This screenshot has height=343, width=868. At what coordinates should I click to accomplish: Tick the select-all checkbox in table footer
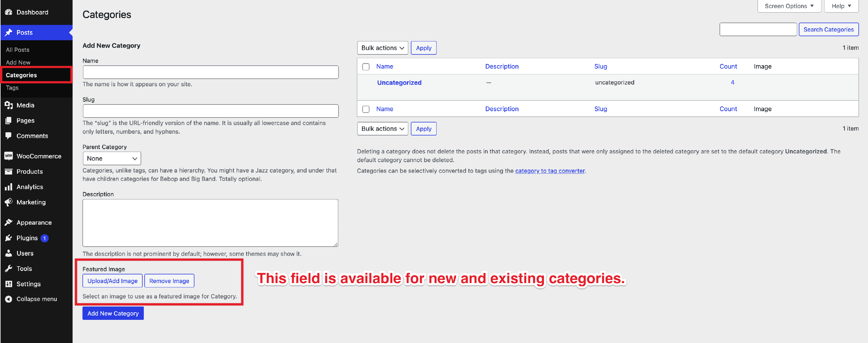click(x=366, y=109)
